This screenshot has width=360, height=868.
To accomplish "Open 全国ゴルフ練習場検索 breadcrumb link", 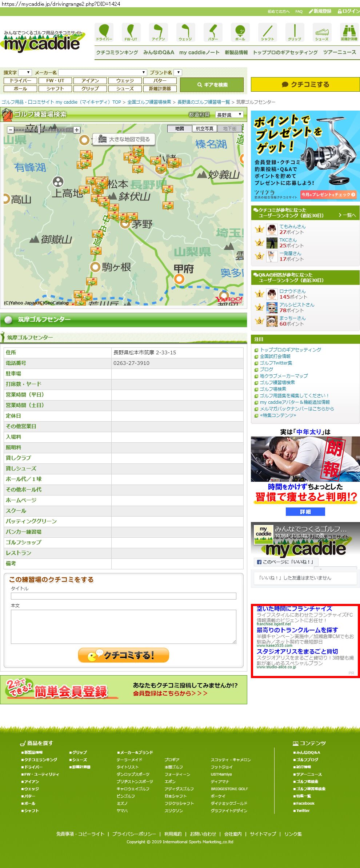I will pos(149,102).
